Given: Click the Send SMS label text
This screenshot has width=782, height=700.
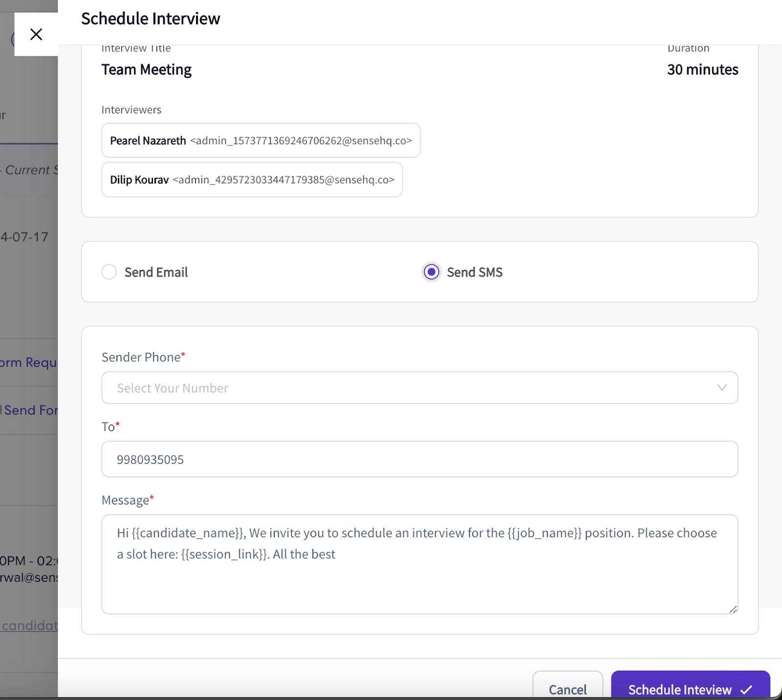Looking at the screenshot, I should 475,272.
